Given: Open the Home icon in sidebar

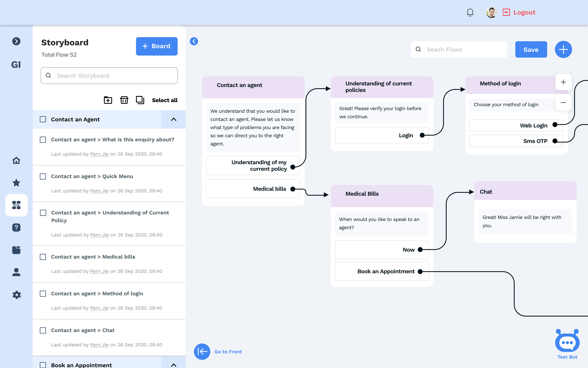Looking at the screenshot, I should [16, 160].
